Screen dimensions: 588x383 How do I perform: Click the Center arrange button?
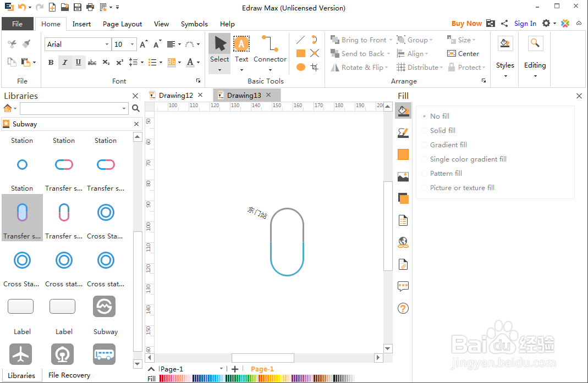coord(463,54)
